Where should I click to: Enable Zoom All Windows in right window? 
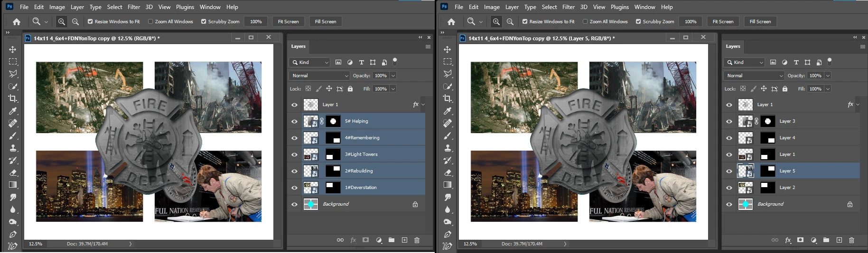[x=585, y=21]
